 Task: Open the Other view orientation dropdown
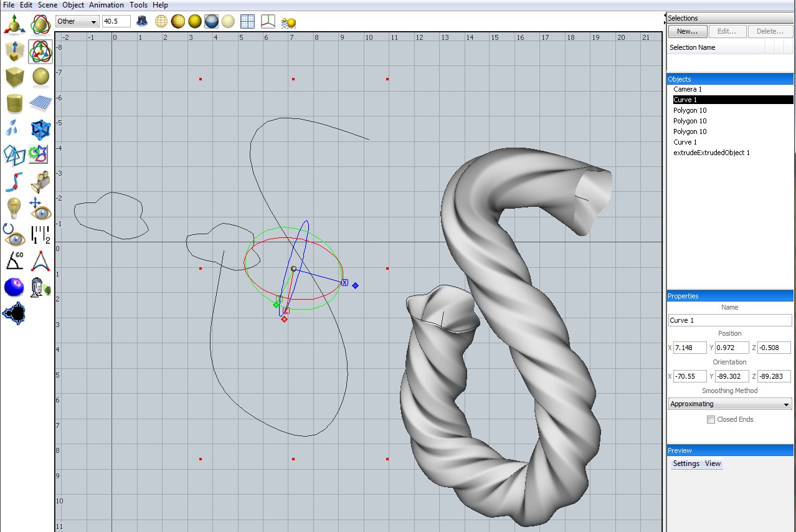click(x=77, y=21)
